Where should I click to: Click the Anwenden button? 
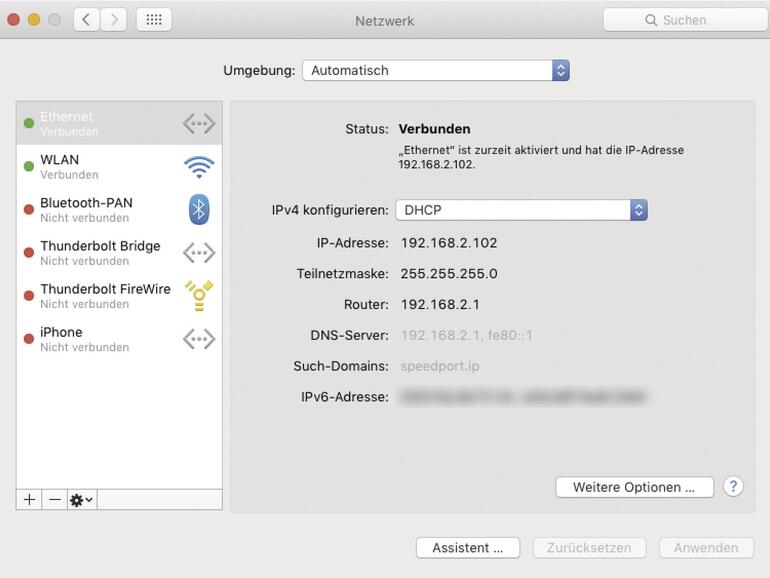(x=706, y=548)
